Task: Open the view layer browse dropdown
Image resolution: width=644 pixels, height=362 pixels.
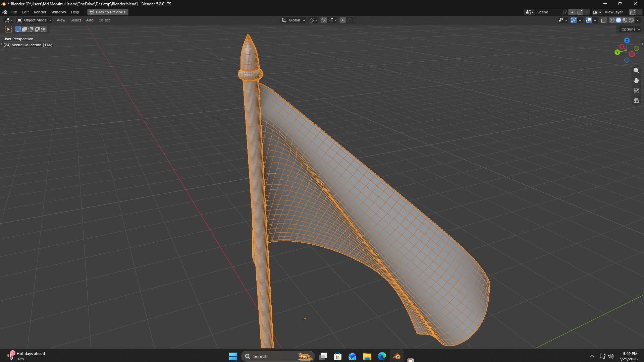Action: tap(597, 12)
